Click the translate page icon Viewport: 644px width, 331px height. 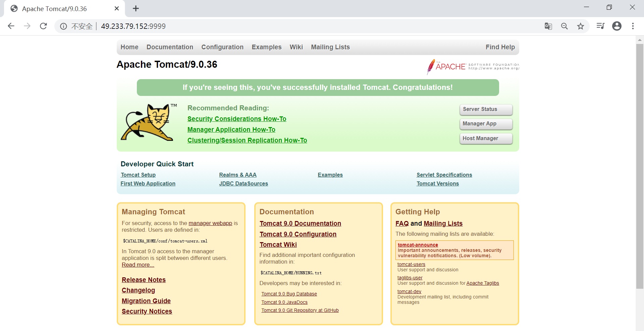click(548, 26)
